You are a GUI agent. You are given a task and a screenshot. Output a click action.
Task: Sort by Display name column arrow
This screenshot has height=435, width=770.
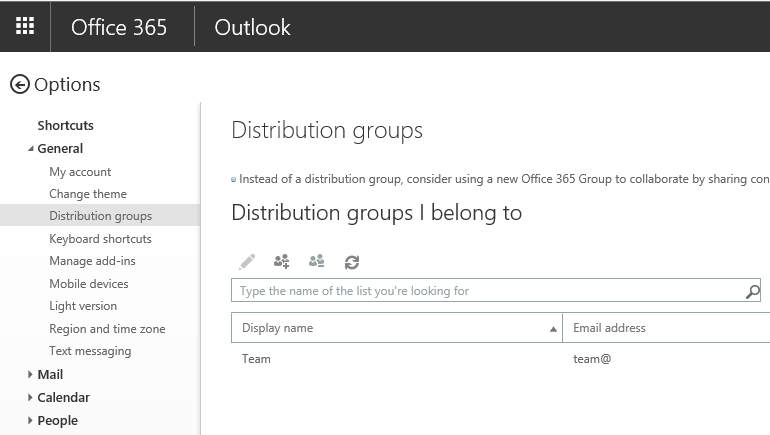click(x=554, y=329)
